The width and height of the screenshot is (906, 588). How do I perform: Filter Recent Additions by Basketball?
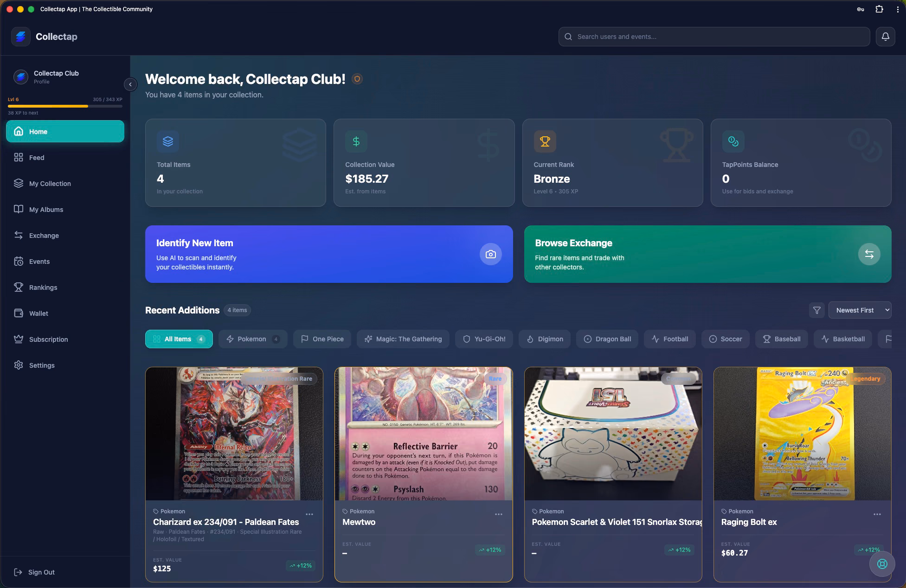842,339
